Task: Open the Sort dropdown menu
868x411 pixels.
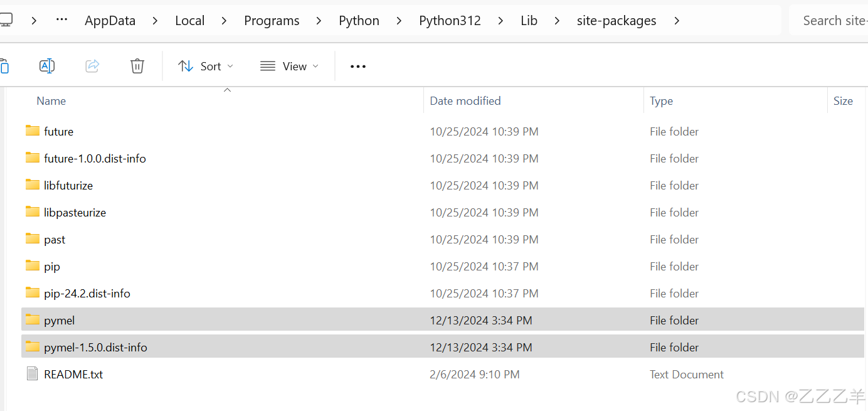Action: [x=206, y=67]
